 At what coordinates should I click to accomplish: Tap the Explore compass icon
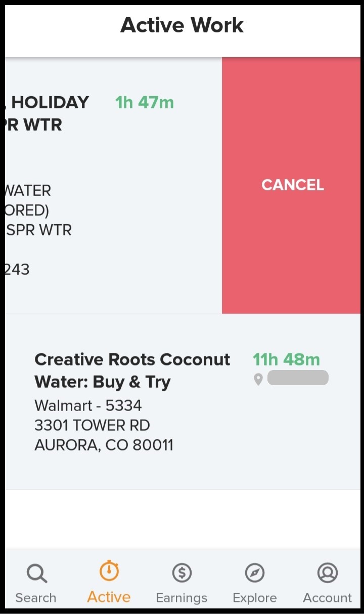coord(254,573)
